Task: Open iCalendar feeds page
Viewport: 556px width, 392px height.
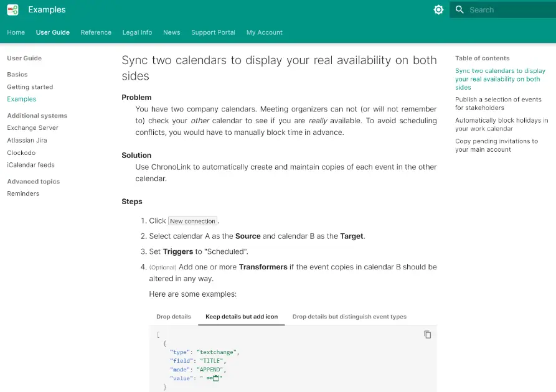Action: click(31, 166)
